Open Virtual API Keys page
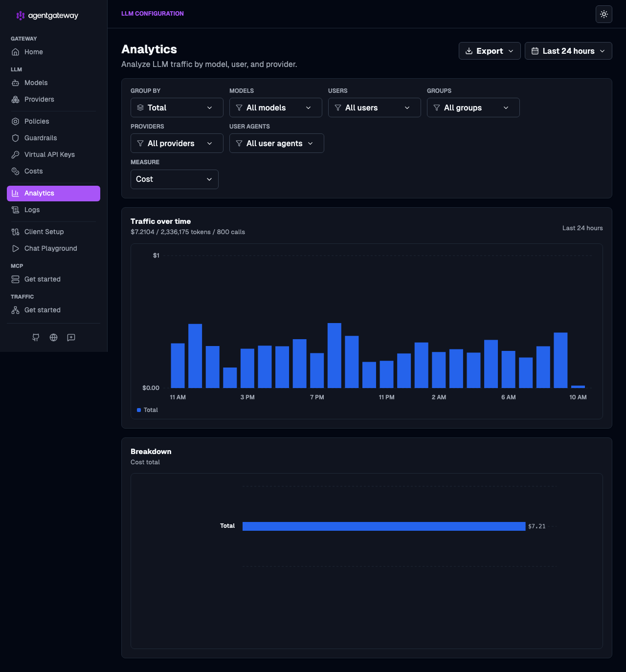The image size is (626, 672). pos(54,154)
